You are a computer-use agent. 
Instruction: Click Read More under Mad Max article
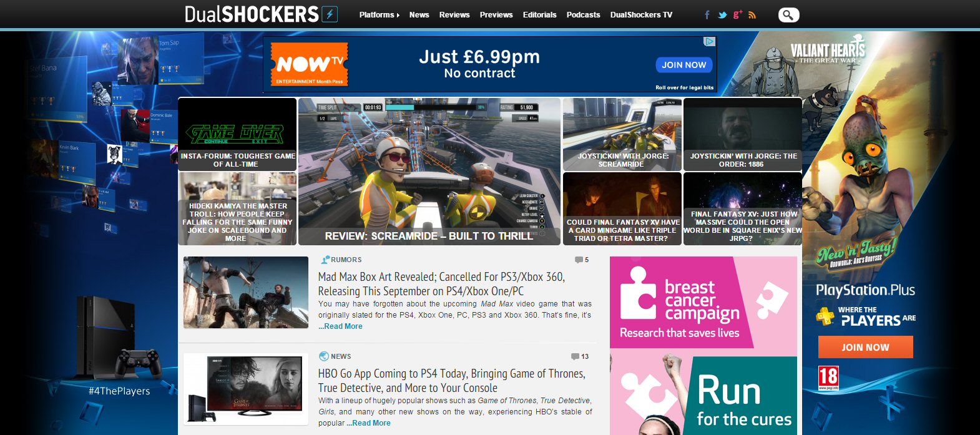(x=341, y=326)
